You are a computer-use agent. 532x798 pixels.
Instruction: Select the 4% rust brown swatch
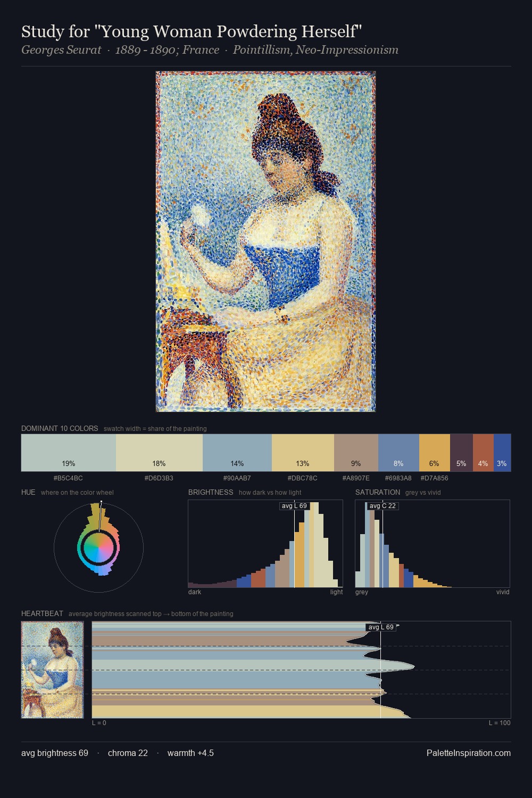(483, 453)
